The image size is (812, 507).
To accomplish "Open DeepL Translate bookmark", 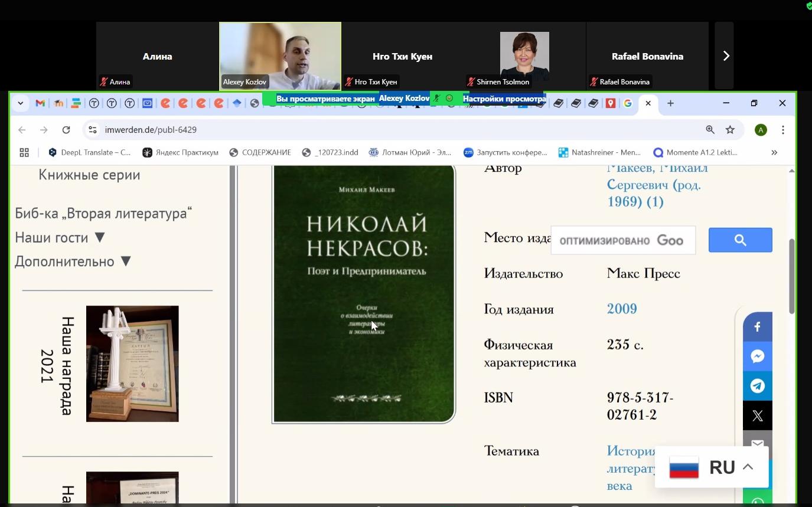I will tap(90, 152).
